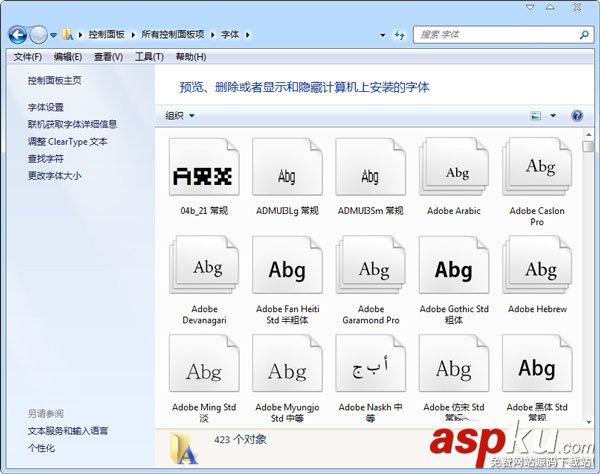The height and width of the screenshot is (474, 600).
Task: Open the 编辑(E) menu
Action: pyautogui.click(x=68, y=57)
